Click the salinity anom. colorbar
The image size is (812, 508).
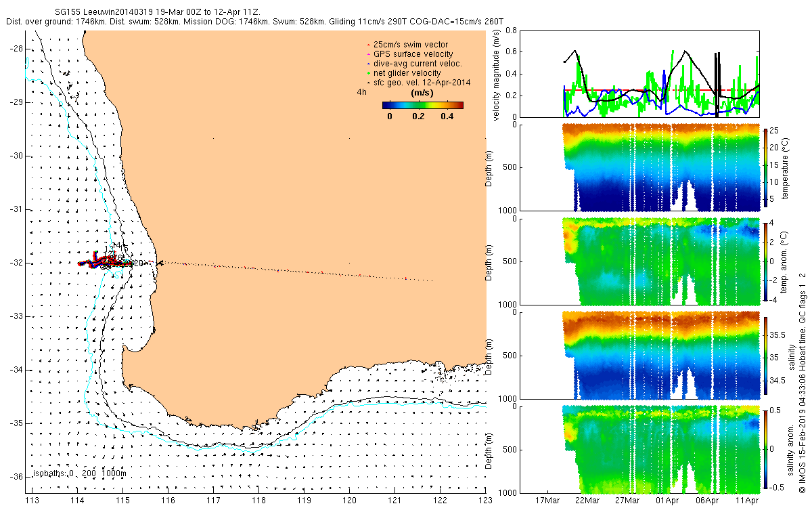coord(765,449)
